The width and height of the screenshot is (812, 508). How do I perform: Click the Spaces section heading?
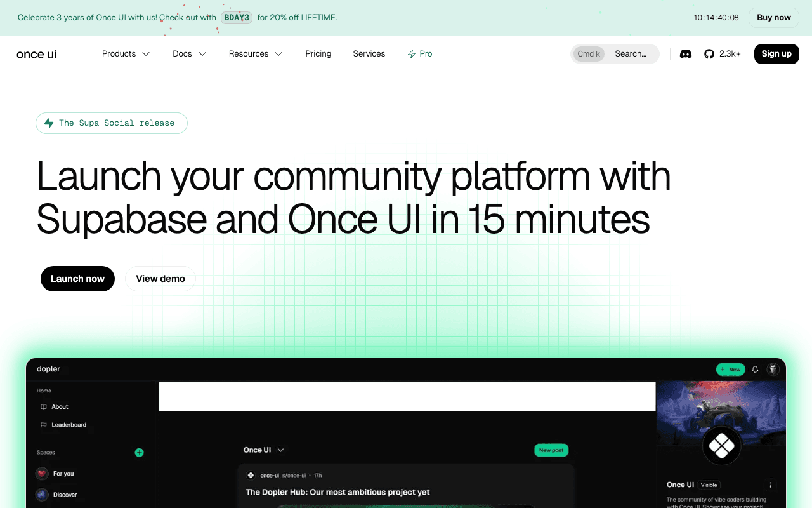pyautogui.click(x=46, y=453)
